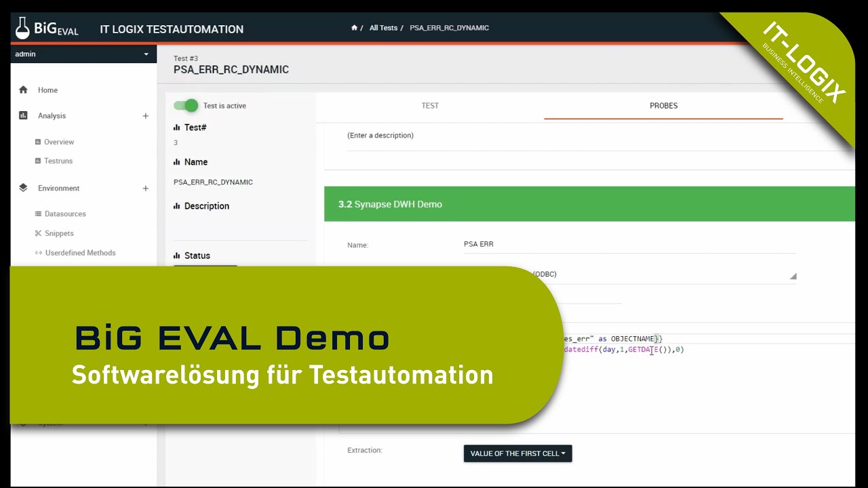Image resolution: width=868 pixels, height=488 pixels.
Task: Open Testruns under Analysis
Action: [x=58, y=161]
